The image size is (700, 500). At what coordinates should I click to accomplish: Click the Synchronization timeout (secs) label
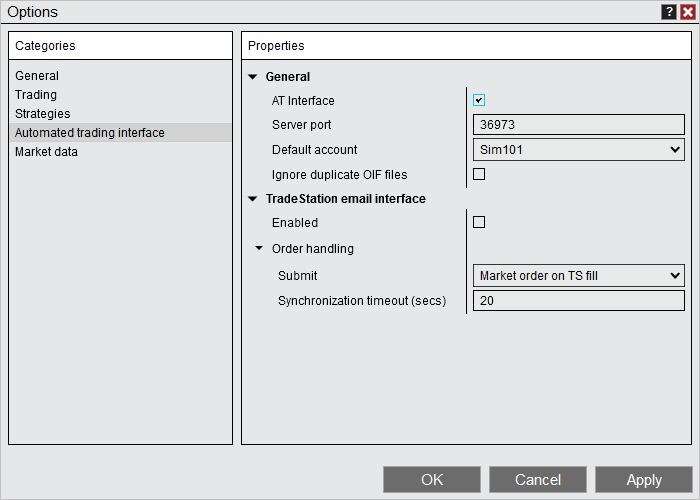pyautogui.click(x=362, y=300)
